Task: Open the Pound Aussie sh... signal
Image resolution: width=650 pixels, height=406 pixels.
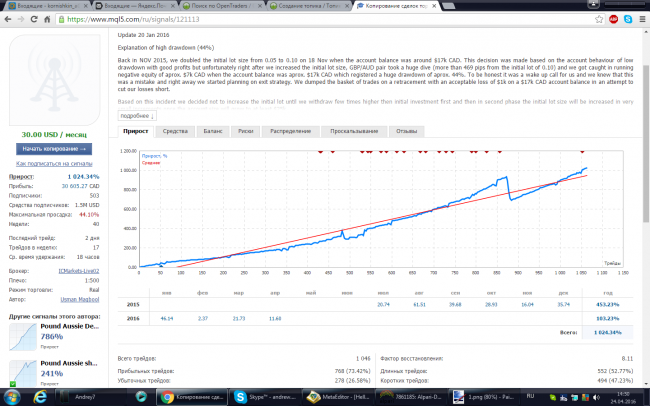Action: (x=69, y=363)
